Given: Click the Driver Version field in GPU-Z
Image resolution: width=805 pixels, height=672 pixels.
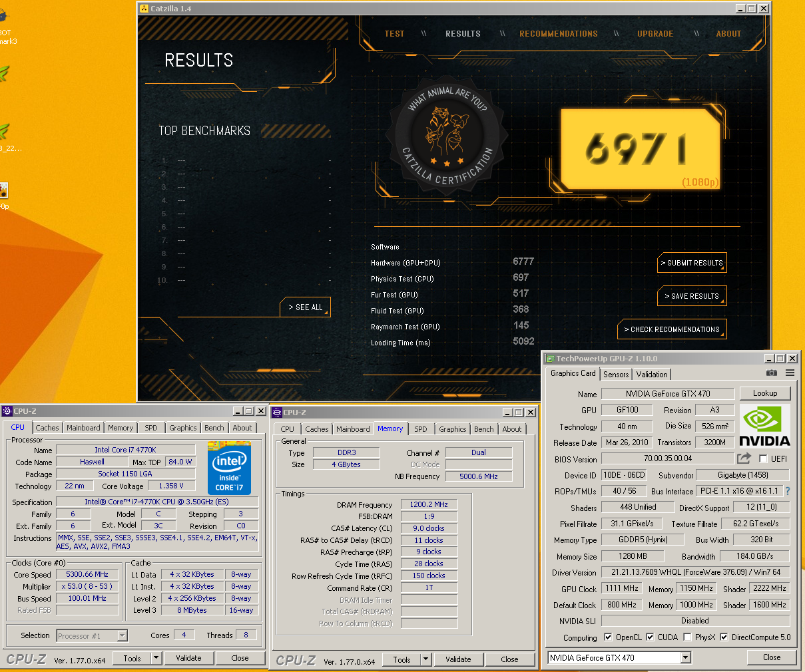Looking at the screenshot, I should (695, 572).
